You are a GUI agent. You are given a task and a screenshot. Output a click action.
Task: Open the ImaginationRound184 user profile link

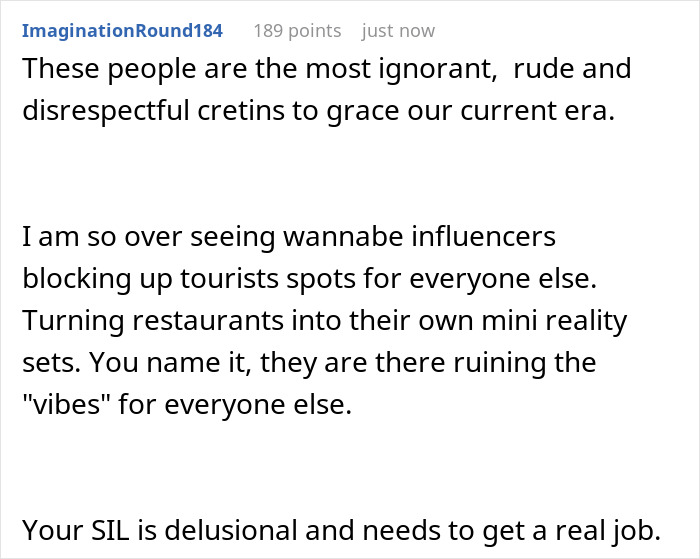(x=122, y=31)
